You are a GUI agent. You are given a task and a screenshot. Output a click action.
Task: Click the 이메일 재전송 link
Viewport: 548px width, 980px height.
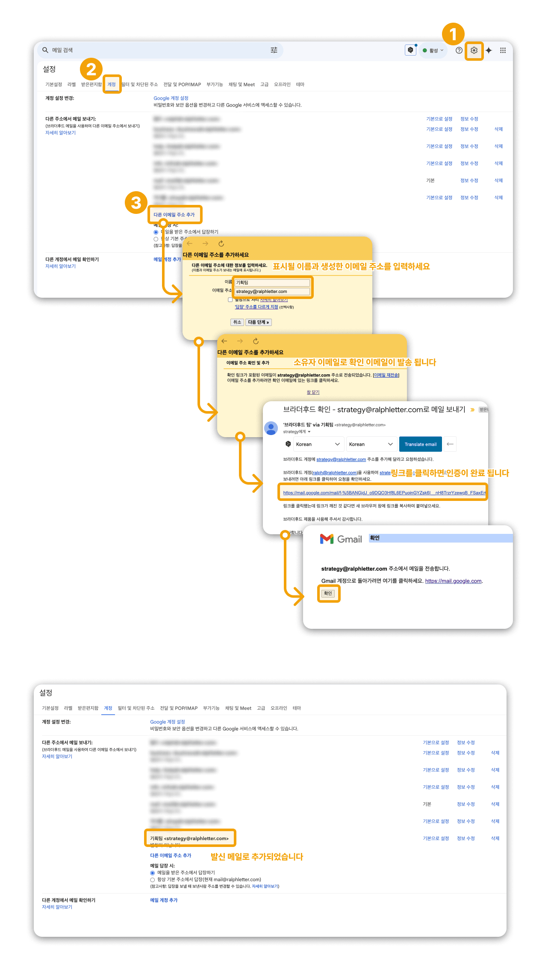point(386,375)
